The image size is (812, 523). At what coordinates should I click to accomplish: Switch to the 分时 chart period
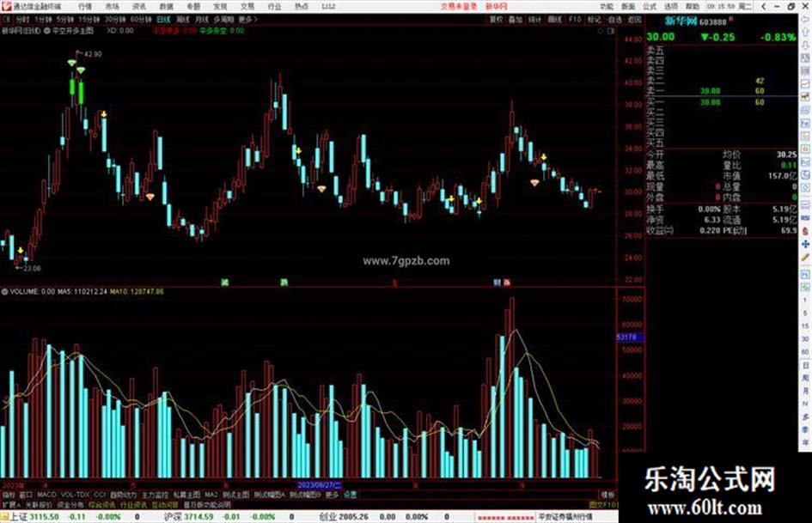pos(22,19)
